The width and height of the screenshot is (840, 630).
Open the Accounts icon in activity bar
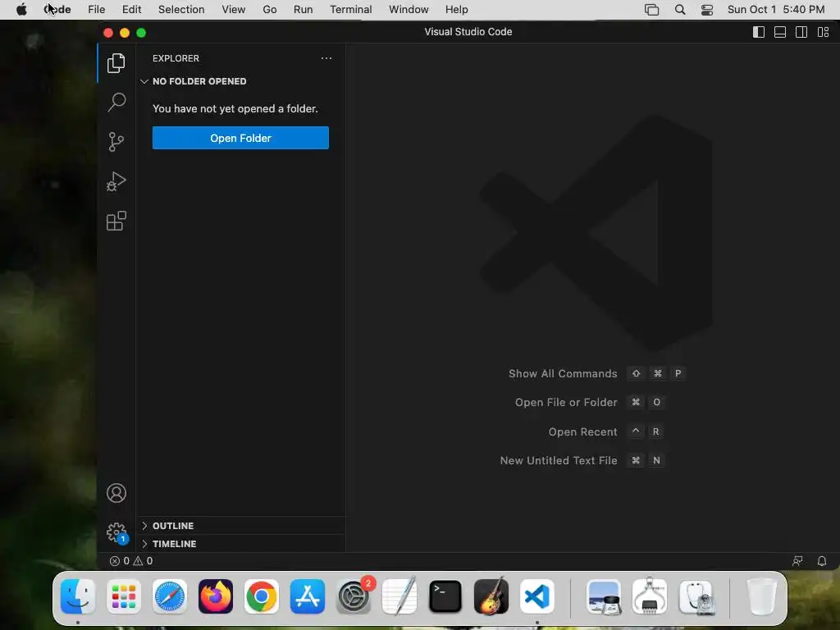click(116, 493)
